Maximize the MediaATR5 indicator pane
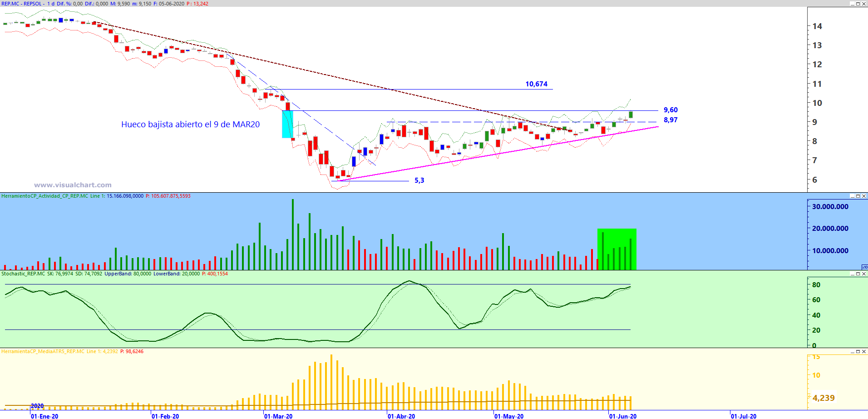Image resolution: width=868 pixels, height=419 pixels. point(858,351)
